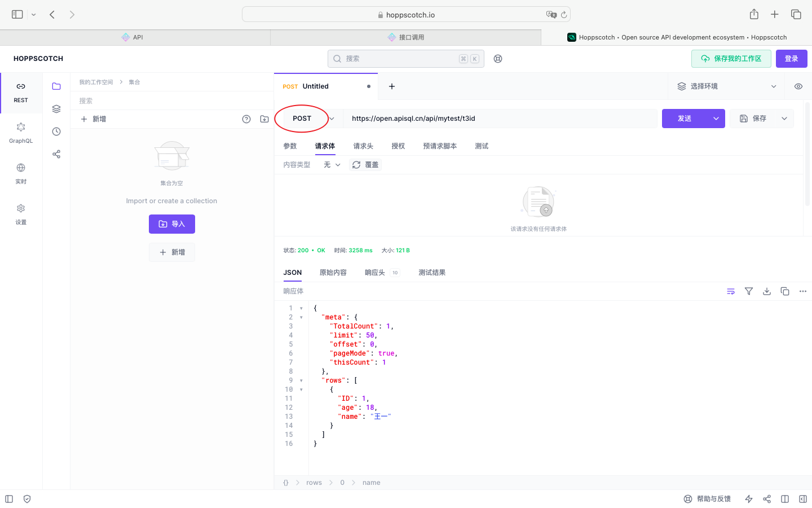Open the Settings (设置) sidebar section
812x508 pixels.
tap(21, 214)
